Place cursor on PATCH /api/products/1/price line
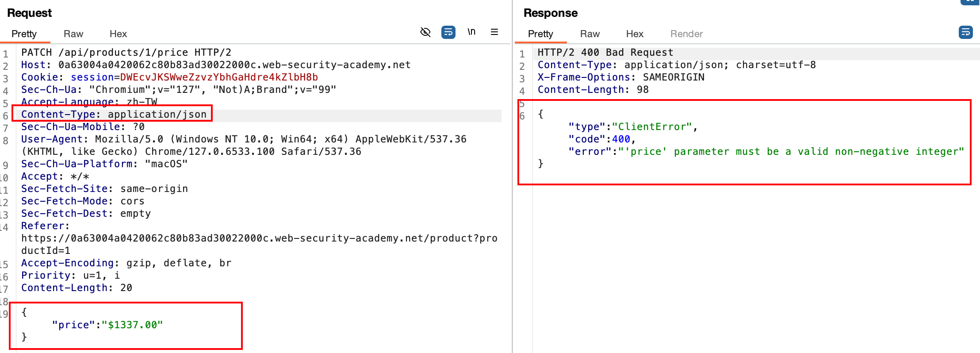The width and height of the screenshot is (980, 353). tap(126, 53)
